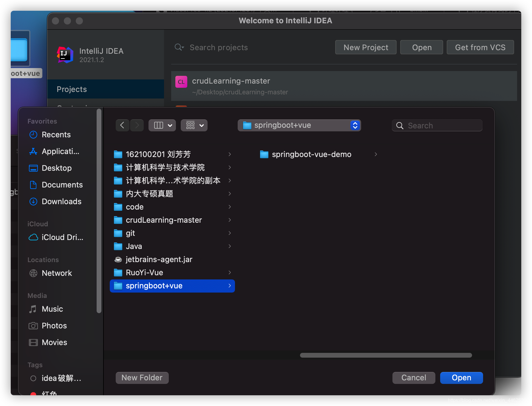Open the group-by grid dropdown
The image size is (532, 406).
point(194,125)
